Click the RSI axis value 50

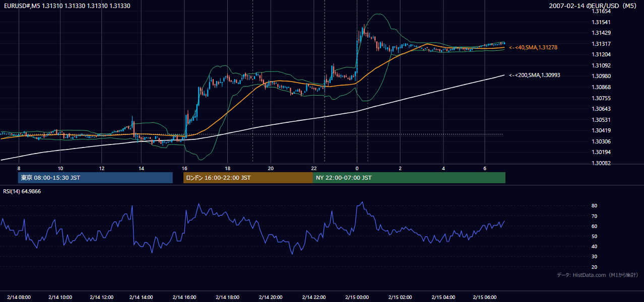(x=595, y=236)
